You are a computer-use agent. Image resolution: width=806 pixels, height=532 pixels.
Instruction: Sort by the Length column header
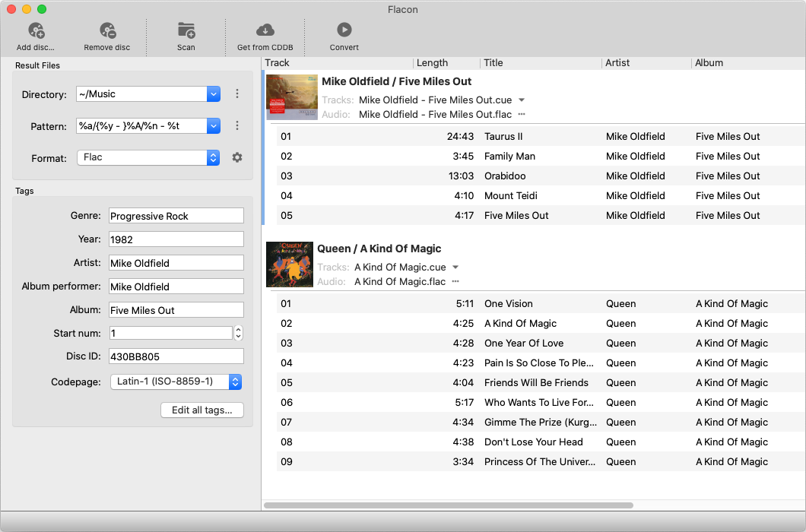point(433,63)
